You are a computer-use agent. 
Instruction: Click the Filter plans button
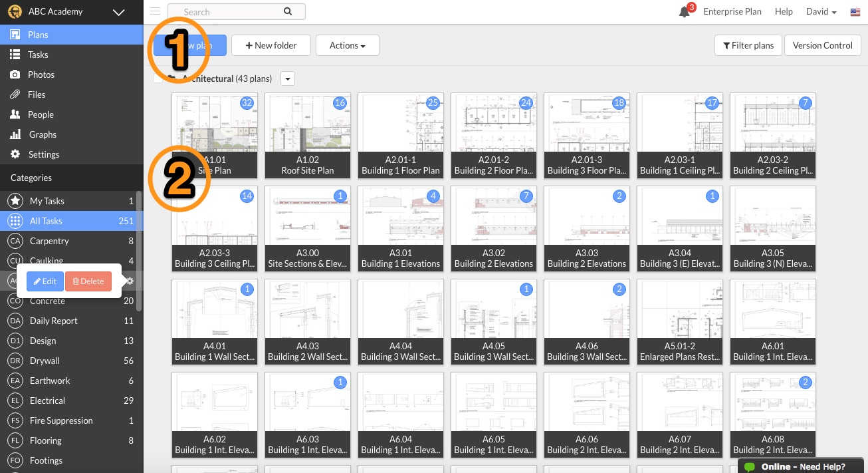click(x=748, y=45)
